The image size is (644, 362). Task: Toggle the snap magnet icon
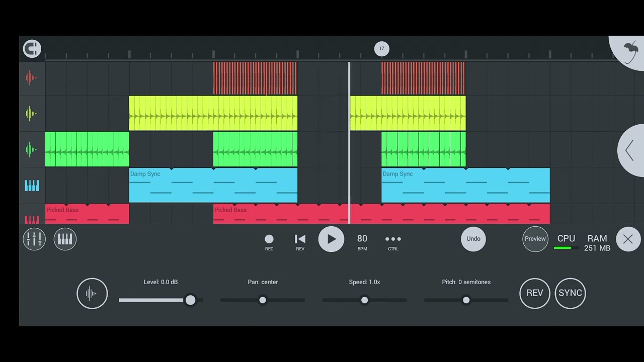coord(32,49)
